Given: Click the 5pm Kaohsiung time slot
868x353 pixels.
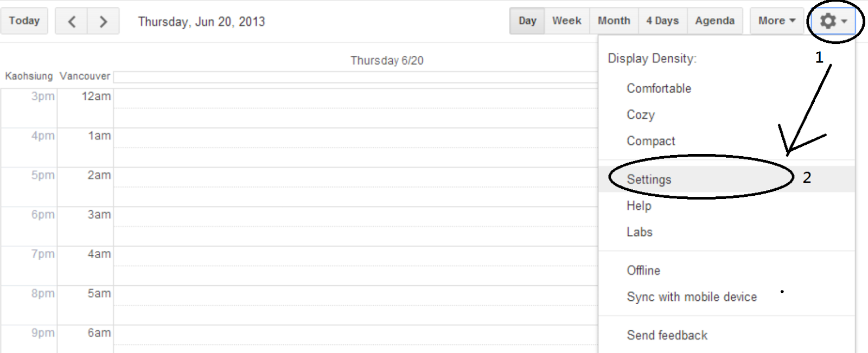Looking at the screenshot, I should tap(43, 175).
